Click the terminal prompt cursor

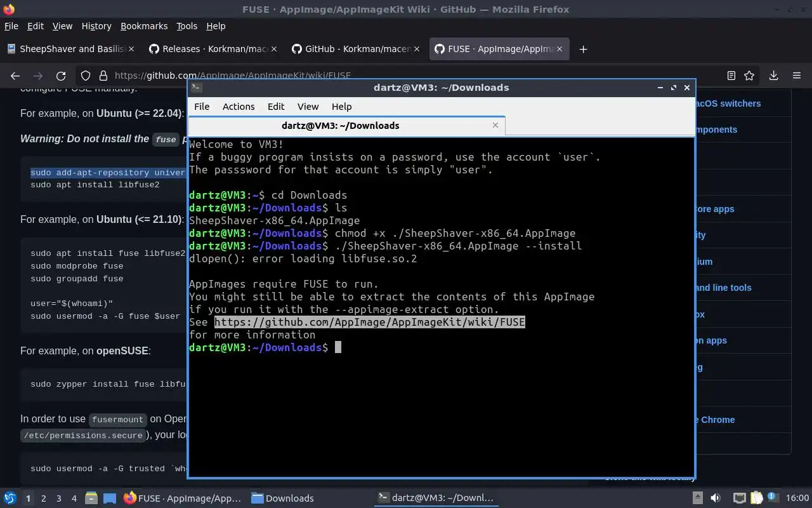(x=338, y=347)
